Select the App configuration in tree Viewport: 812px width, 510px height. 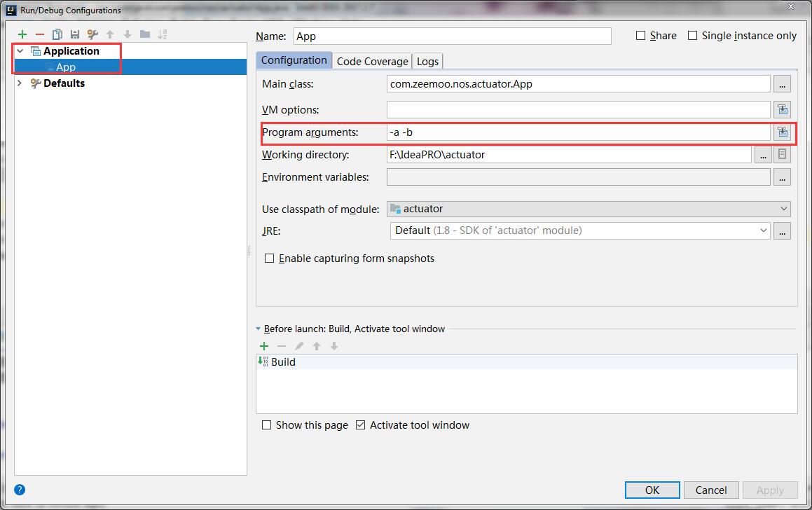coord(130,67)
